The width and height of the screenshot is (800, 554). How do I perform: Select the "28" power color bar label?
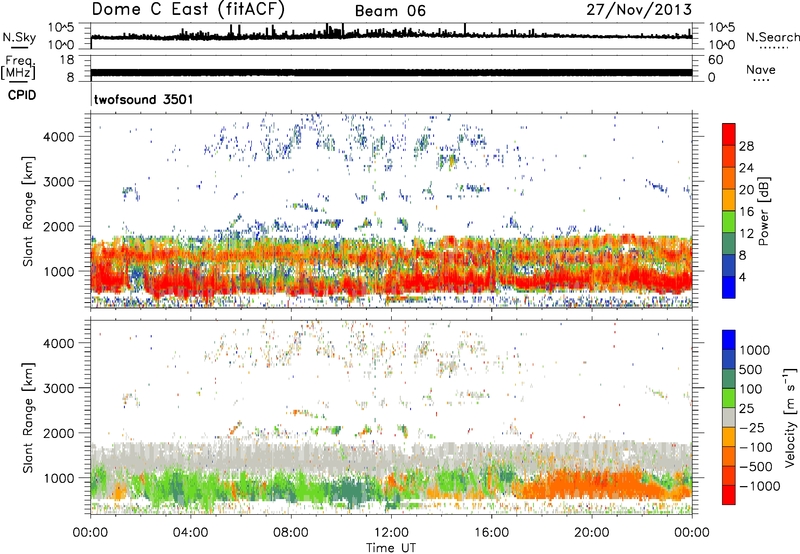tap(746, 146)
